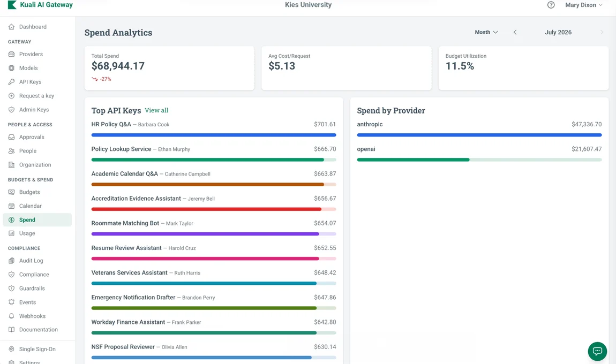The height and width of the screenshot is (364, 616).
Task: Click the Providers sidebar icon
Action: click(x=11, y=54)
